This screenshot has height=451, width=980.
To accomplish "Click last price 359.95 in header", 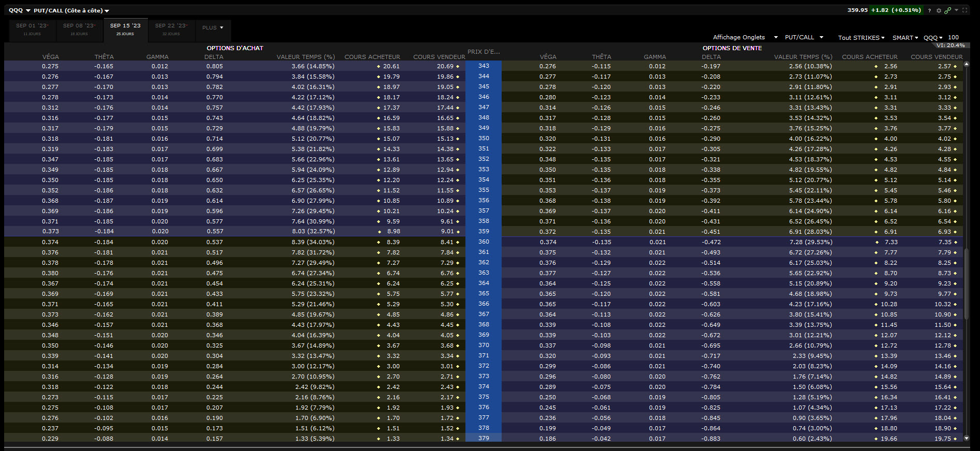I will (x=857, y=10).
